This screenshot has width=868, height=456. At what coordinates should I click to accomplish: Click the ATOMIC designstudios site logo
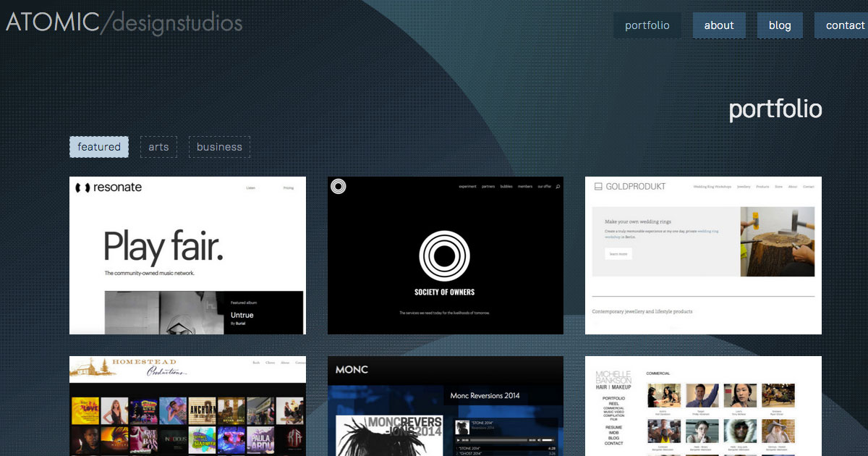[x=123, y=22]
